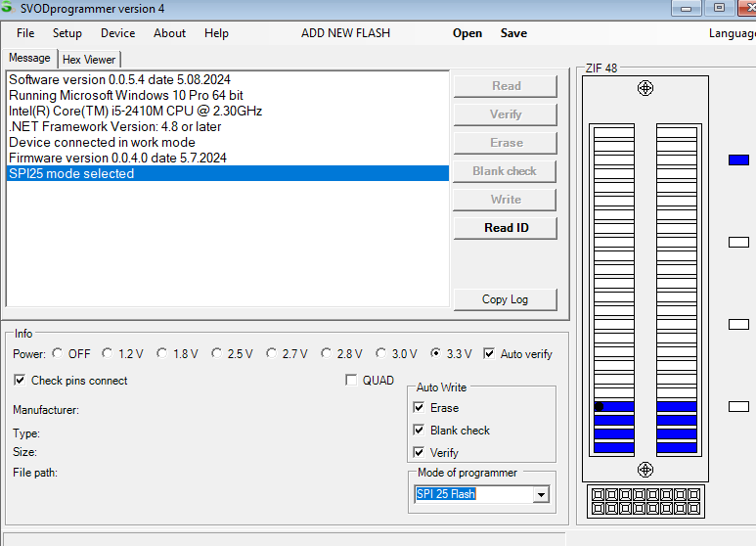This screenshot has height=546, width=756.
Task: Click Open in the menu bar
Action: (x=467, y=33)
